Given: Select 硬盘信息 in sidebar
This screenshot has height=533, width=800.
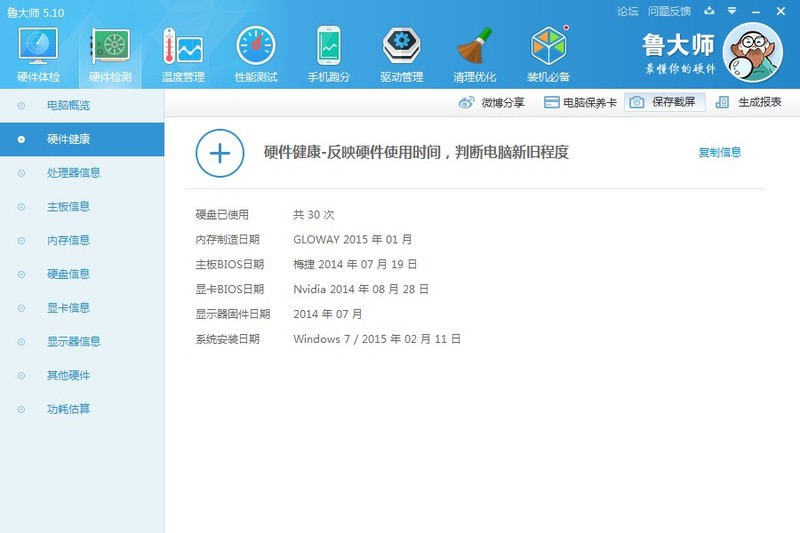Looking at the screenshot, I should click(82, 274).
